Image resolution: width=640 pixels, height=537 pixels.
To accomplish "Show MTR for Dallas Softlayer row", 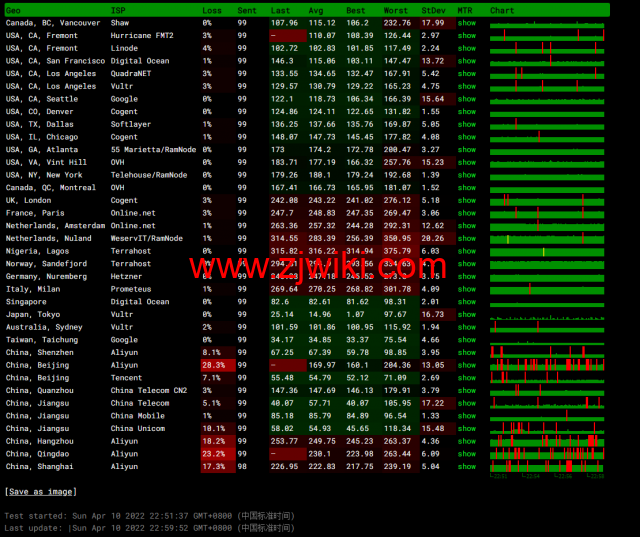I will 467,124.
